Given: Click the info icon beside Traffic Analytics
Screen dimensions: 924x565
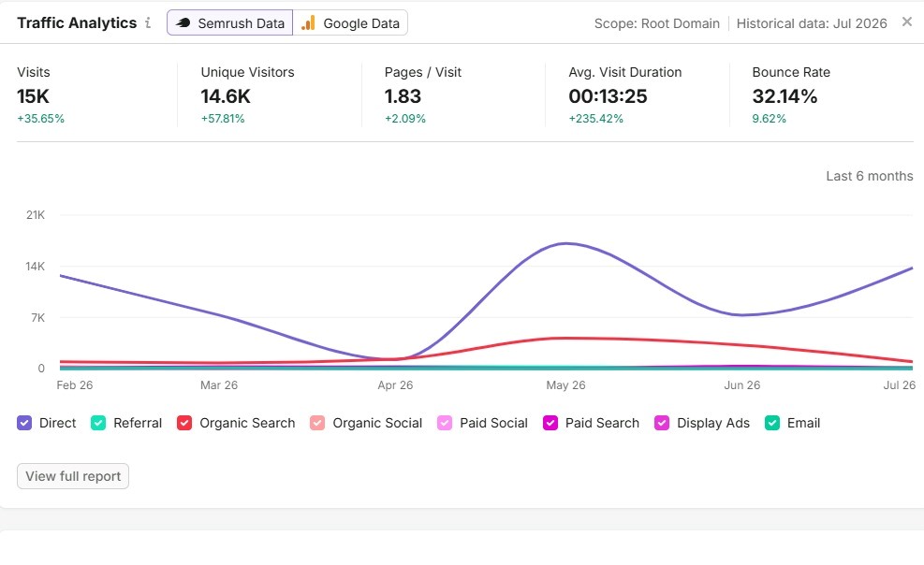Looking at the screenshot, I should (x=148, y=23).
